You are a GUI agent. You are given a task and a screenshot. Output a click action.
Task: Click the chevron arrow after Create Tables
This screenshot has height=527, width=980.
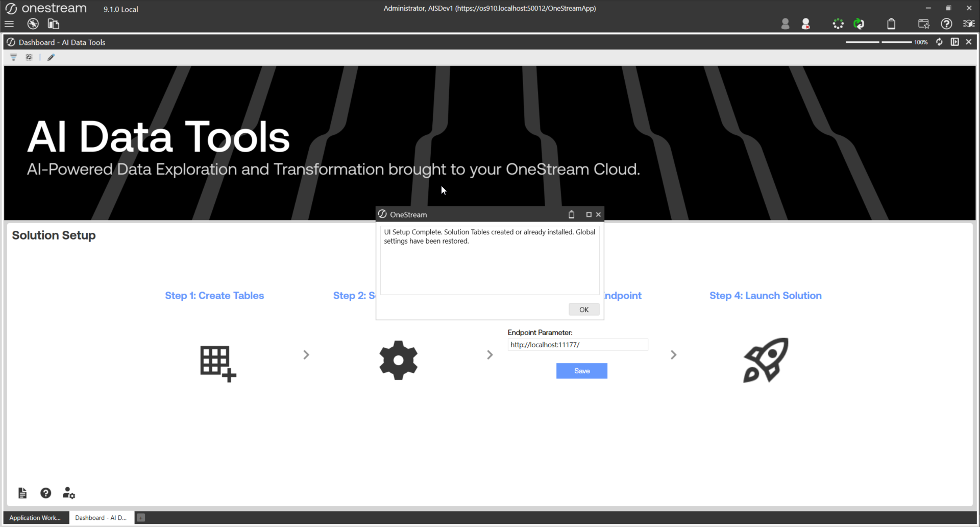(306, 355)
